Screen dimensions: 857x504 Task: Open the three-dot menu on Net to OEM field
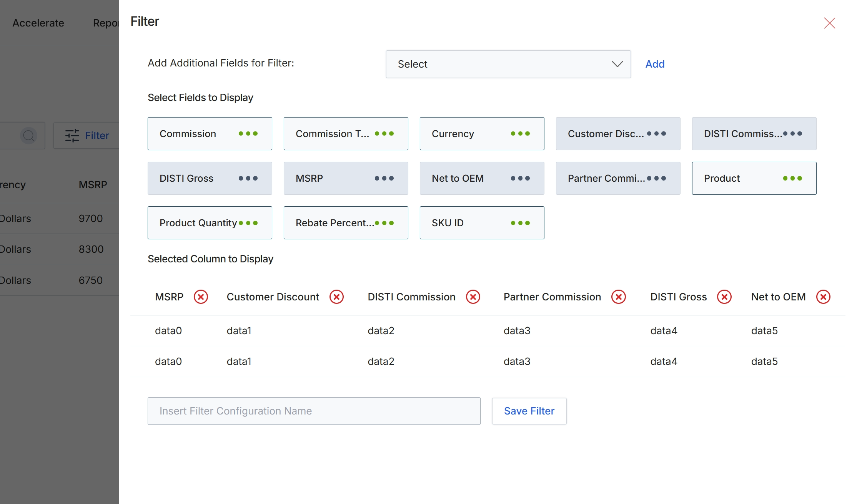coord(520,178)
